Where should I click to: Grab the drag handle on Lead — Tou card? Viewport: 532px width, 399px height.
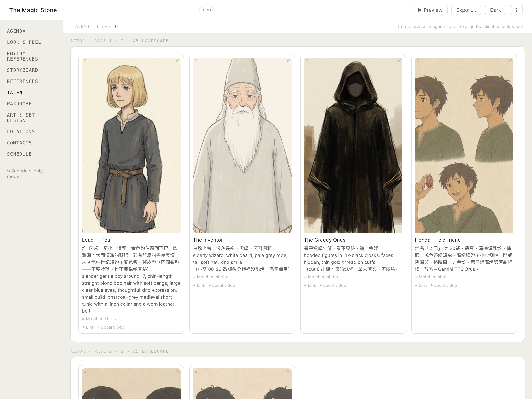pyautogui.click(x=85, y=61)
